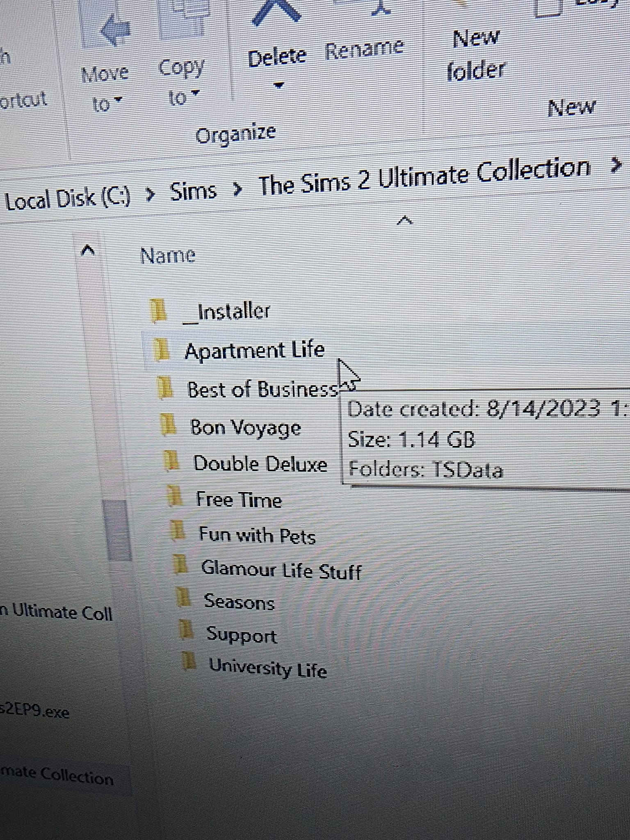The image size is (630, 840).
Task: Select the Best of Business folder name
Action: tap(262, 389)
